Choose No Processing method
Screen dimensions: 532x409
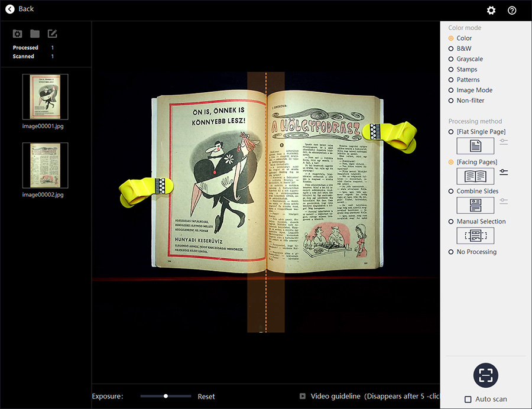click(472, 252)
